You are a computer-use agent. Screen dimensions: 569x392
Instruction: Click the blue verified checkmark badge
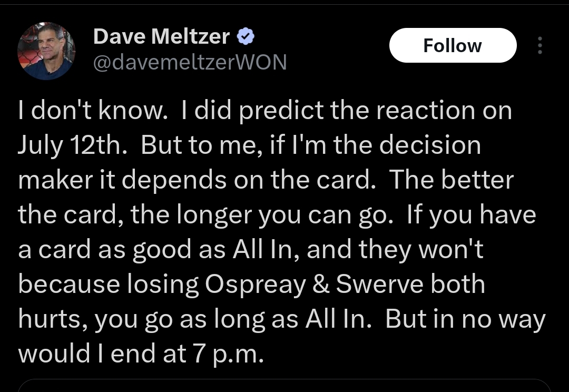[x=247, y=36]
